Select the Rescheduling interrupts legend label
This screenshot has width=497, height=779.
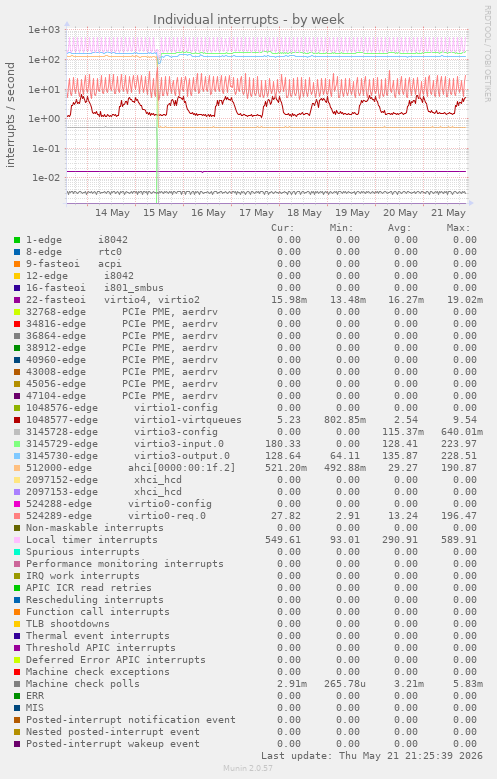pyautogui.click(x=94, y=600)
